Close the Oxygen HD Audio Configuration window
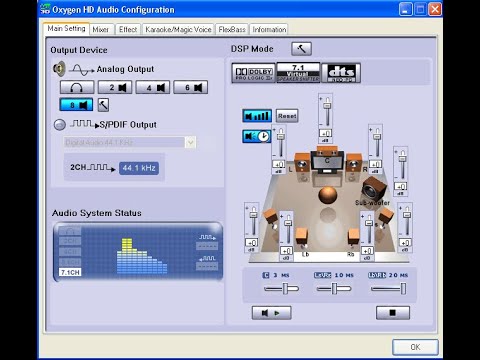Viewport: 480px width, 360px height. click(435, 9)
